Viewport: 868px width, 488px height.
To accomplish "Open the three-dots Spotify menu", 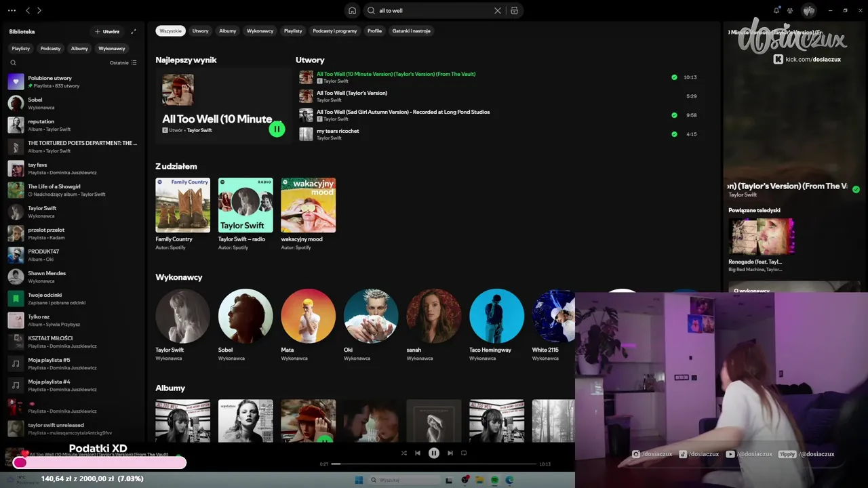I will point(12,10).
